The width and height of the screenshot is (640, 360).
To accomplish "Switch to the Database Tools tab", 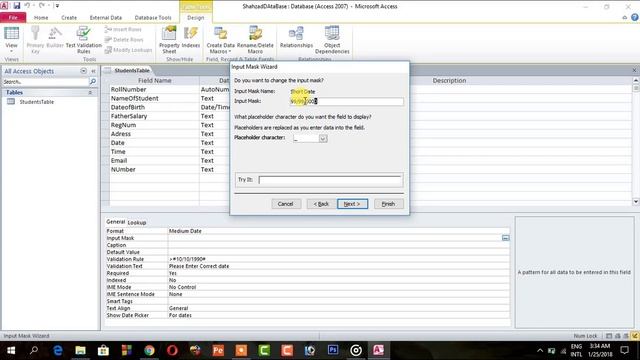I will [x=153, y=18].
